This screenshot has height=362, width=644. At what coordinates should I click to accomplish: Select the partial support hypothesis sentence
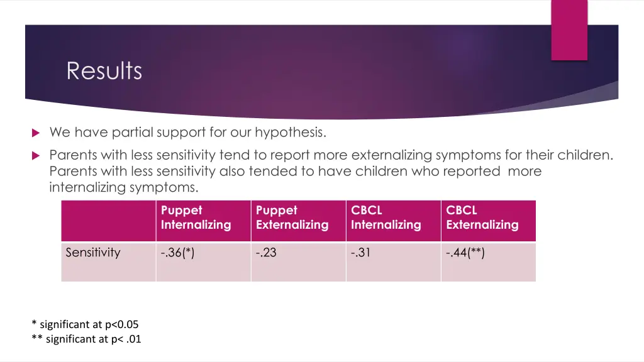click(x=187, y=132)
